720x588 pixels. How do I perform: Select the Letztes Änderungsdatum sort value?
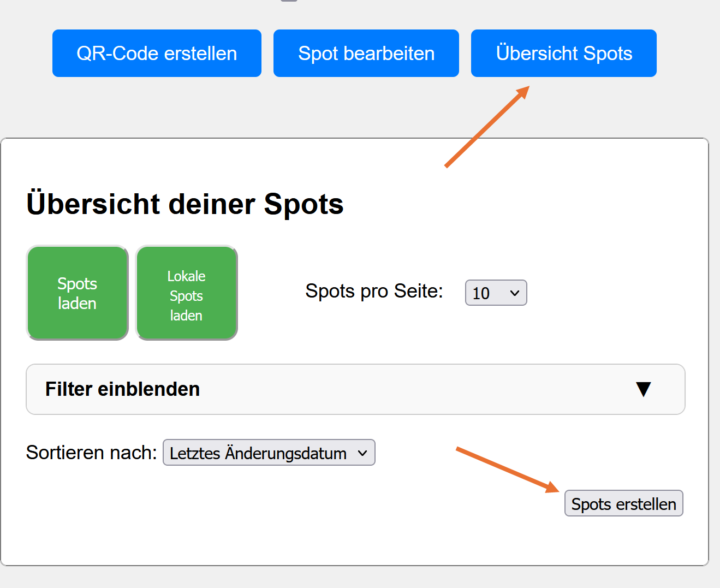coord(258,453)
